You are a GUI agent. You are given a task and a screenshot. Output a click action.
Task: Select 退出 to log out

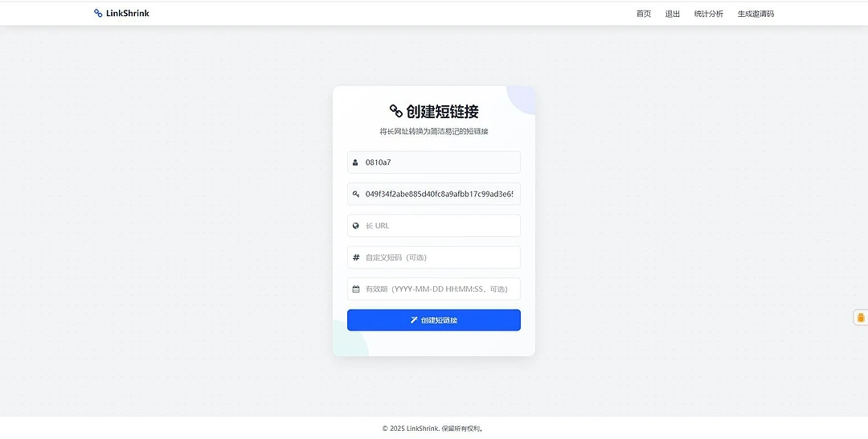(673, 14)
